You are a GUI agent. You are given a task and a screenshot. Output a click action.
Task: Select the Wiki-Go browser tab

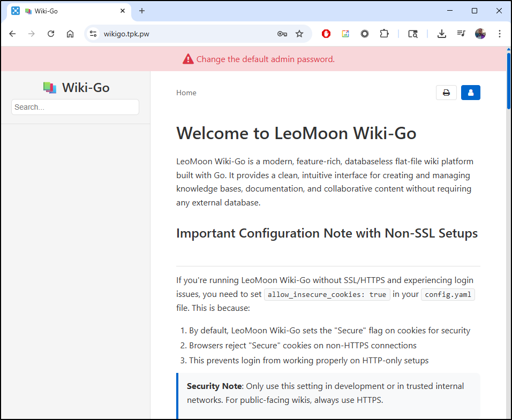click(x=70, y=11)
